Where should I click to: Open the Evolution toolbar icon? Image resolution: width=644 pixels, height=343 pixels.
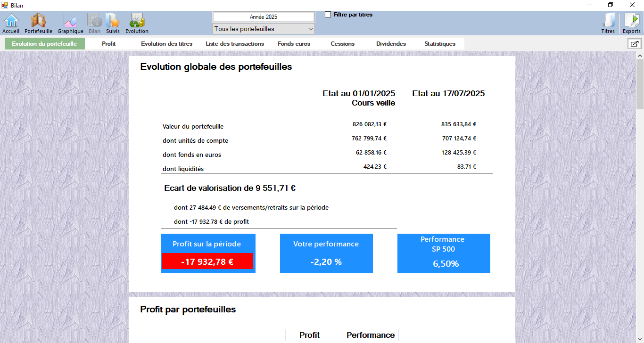(137, 23)
